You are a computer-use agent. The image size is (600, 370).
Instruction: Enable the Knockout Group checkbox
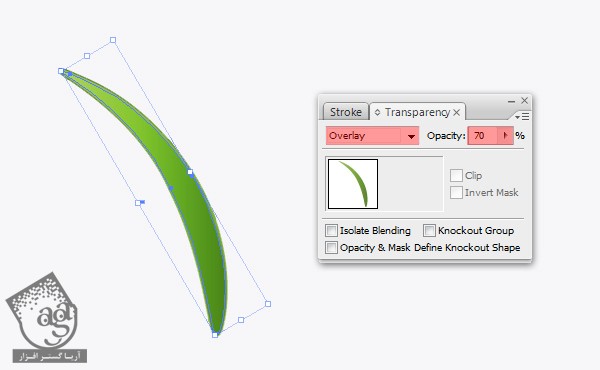pos(429,230)
